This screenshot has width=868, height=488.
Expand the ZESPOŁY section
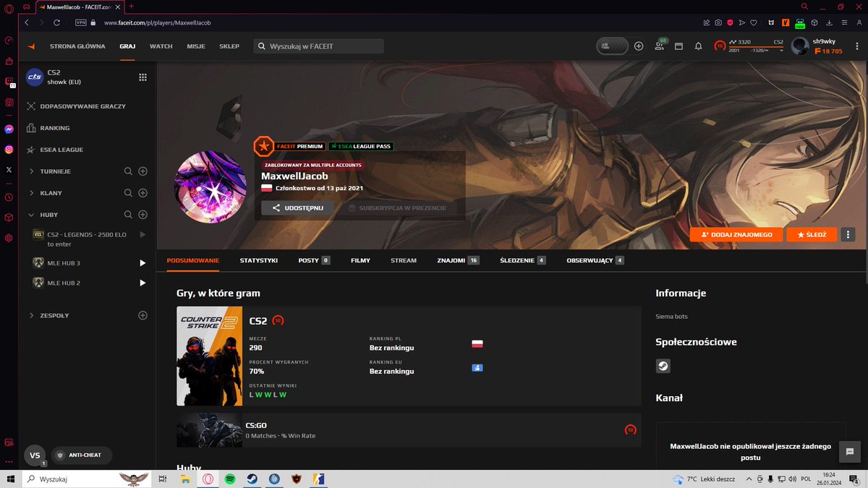[x=32, y=315]
